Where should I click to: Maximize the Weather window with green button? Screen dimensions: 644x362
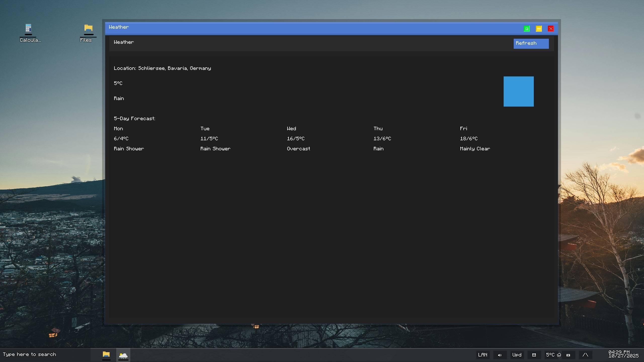(527, 29)
